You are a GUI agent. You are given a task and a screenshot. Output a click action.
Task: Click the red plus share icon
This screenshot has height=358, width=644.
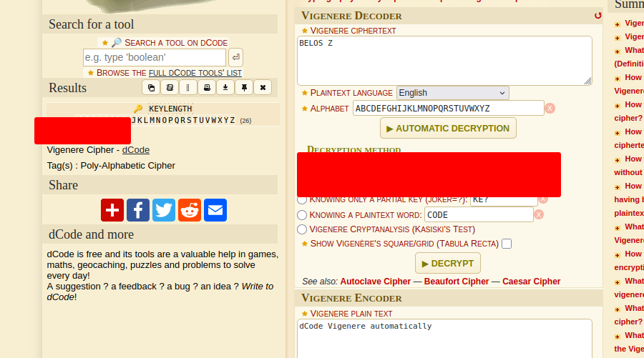(x=112, y=210)
